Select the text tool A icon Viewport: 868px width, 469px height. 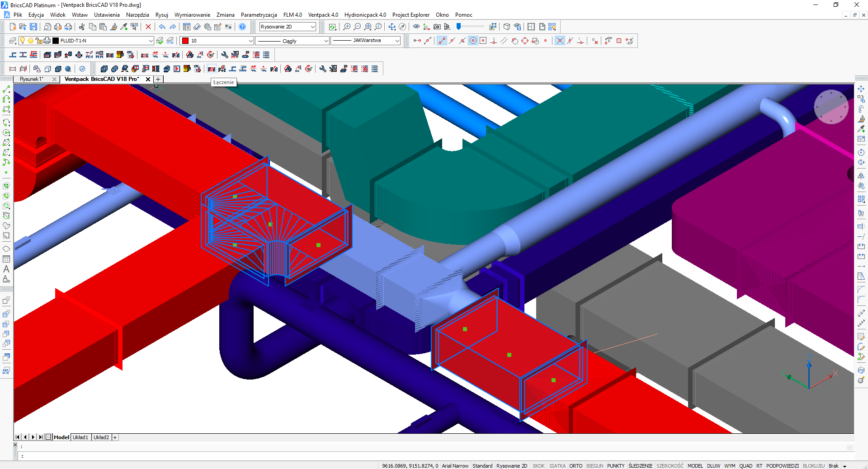pos(6,269)
